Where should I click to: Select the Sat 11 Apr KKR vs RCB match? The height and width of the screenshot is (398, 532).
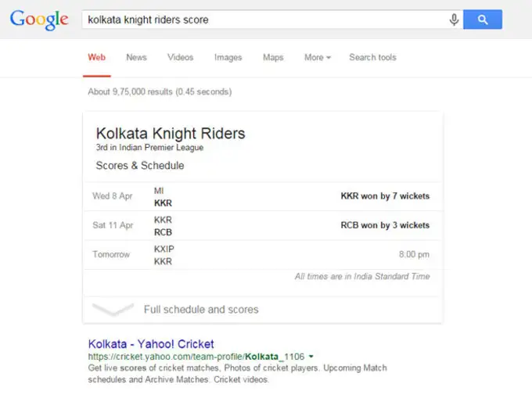[x=262, y=225]
